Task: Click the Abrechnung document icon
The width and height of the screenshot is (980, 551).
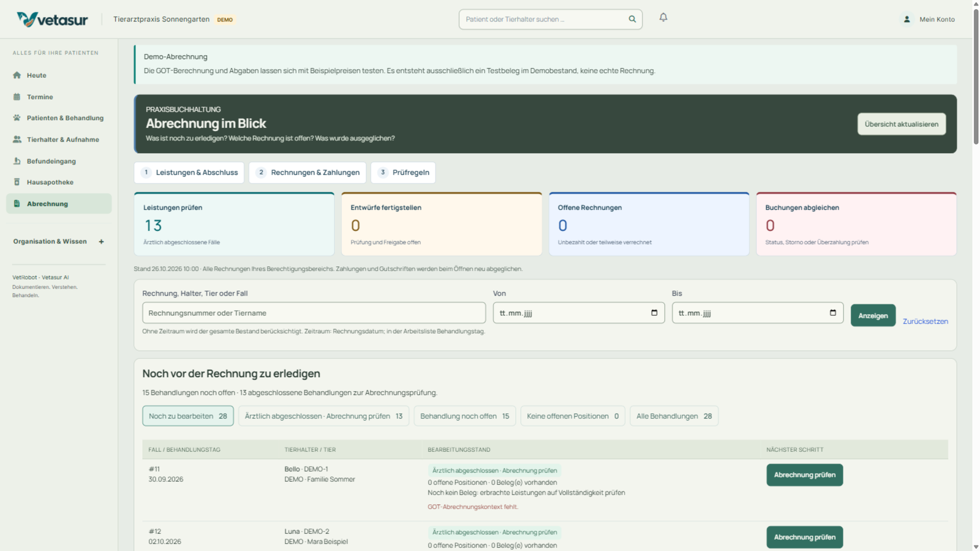Action: click(17, 204)
